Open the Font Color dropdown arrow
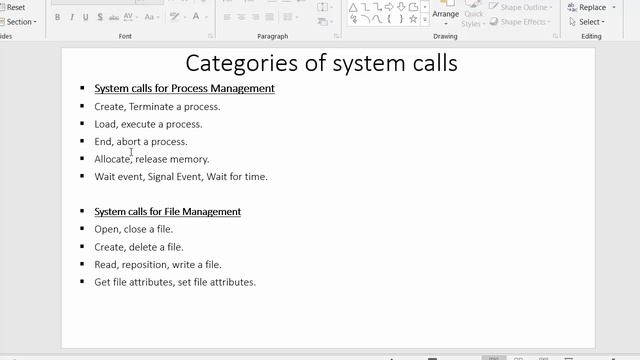The width and height of the screenshot is (640, 360). point(206,17)
